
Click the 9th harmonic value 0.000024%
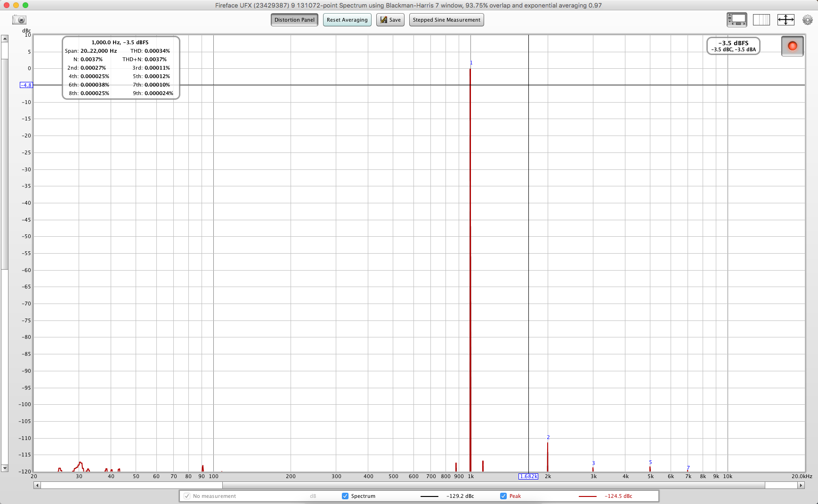pyautogui.click(x=159, y=93)
